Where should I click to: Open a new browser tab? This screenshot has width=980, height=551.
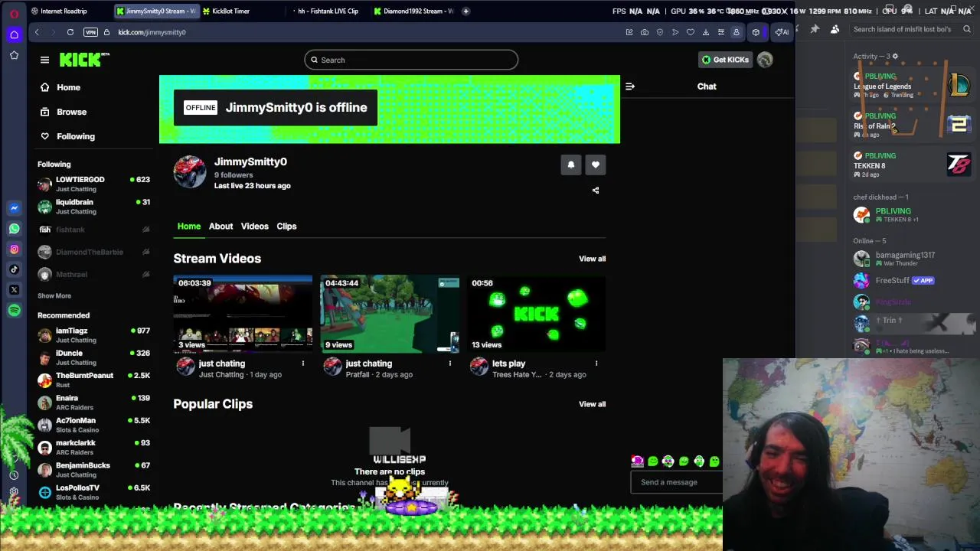465,11
